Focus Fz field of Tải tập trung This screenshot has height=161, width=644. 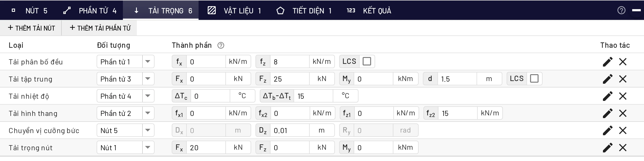pyautogui.click(x=290, y=79)
